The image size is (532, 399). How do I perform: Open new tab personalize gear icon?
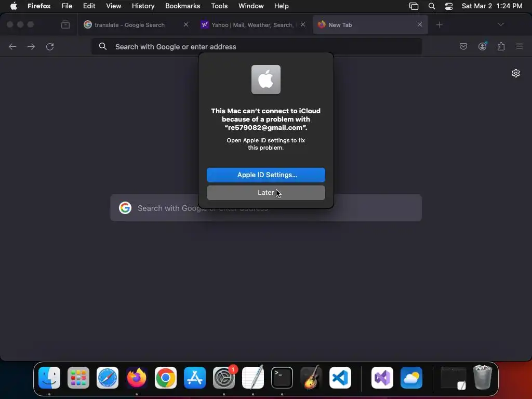(x=516, y=73)
